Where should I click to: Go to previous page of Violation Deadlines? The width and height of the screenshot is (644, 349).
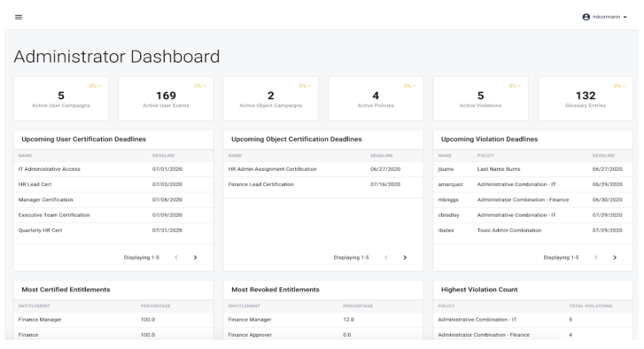click(x=596, y=258)
